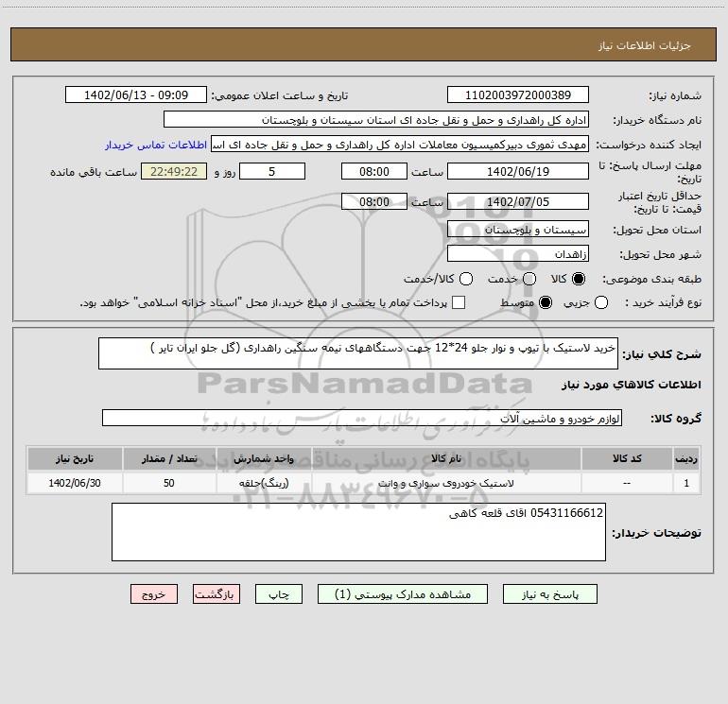Click the خروج exit button
728x704 pixels.
154,594
